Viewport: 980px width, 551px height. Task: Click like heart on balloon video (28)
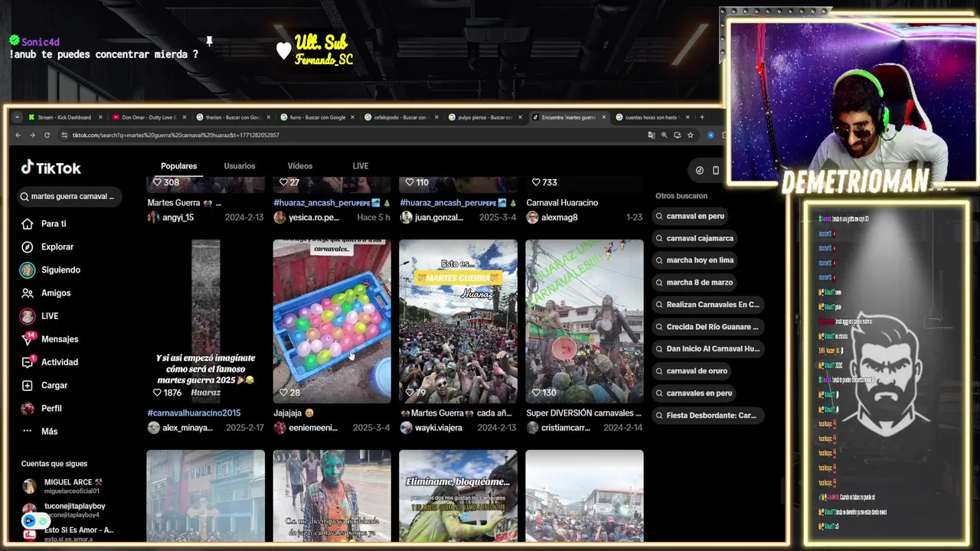click(x=283, y=393)
